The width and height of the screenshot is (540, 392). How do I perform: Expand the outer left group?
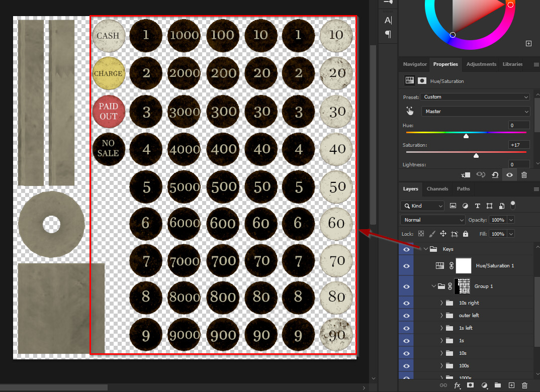441,315
